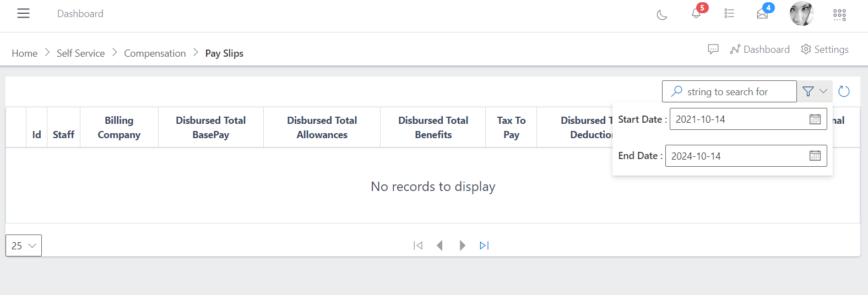Open Start Date calendar picker
The height and width of the screenshot is (295, 868).
(x=815, y=119)
